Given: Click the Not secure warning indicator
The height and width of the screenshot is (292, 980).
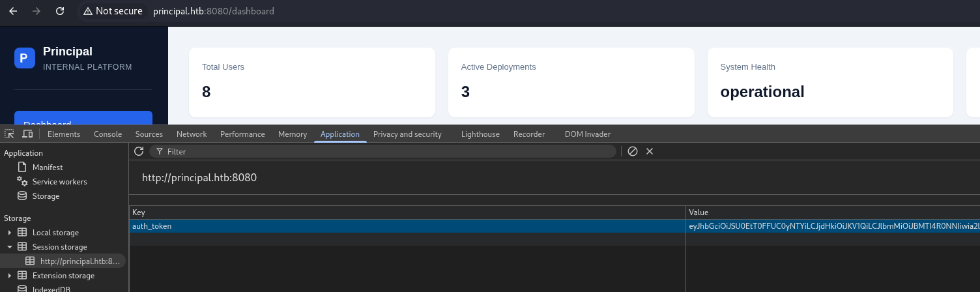Looking at the screenshot, I should (113, 11).
